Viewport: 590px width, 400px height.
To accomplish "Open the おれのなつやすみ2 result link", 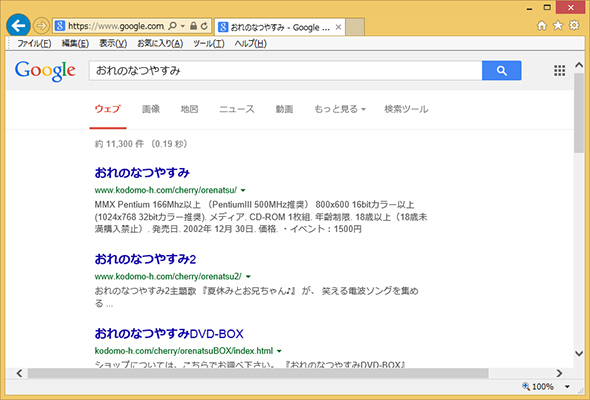I will click(145, 259).
